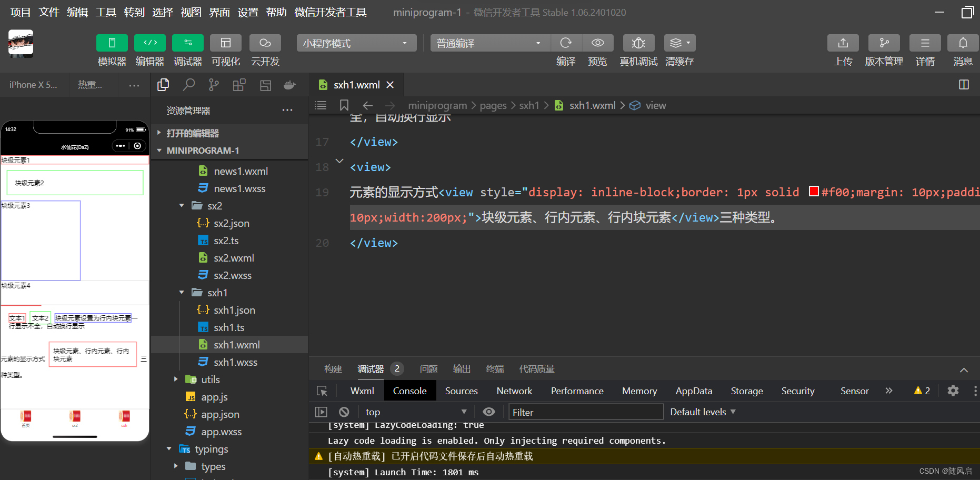Expand the utils folder
This screenshot has width=980, height=480.
[176, 379]
